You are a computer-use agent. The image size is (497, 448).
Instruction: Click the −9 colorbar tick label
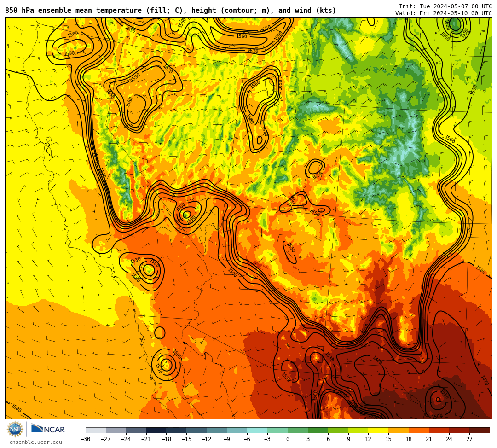pyautogui.click(x=227, y=439)
